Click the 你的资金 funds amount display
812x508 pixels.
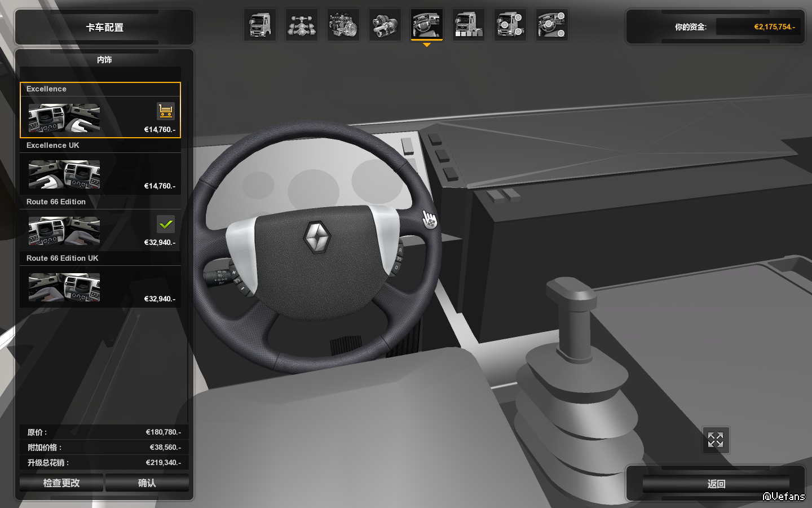(x=758, y=27)
